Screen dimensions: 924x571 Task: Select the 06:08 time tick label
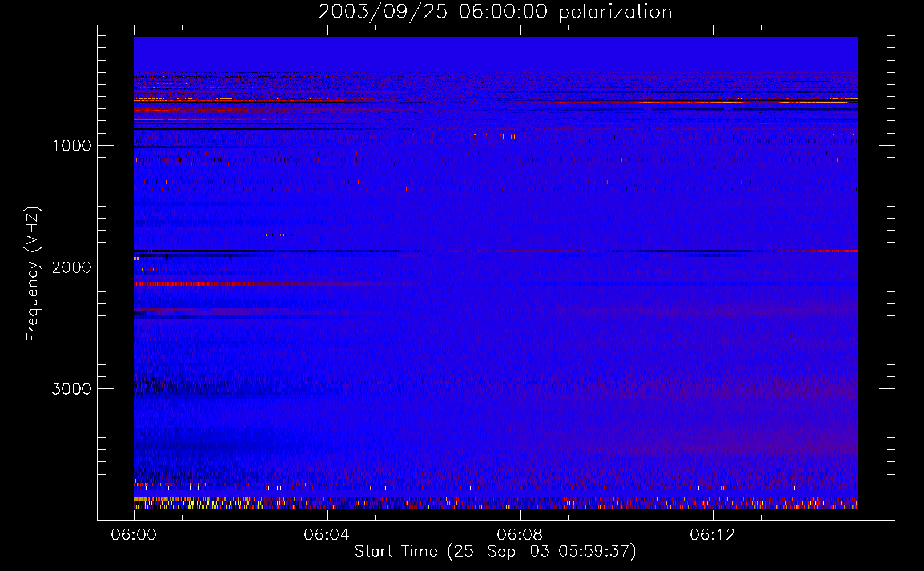pos(520,535)
